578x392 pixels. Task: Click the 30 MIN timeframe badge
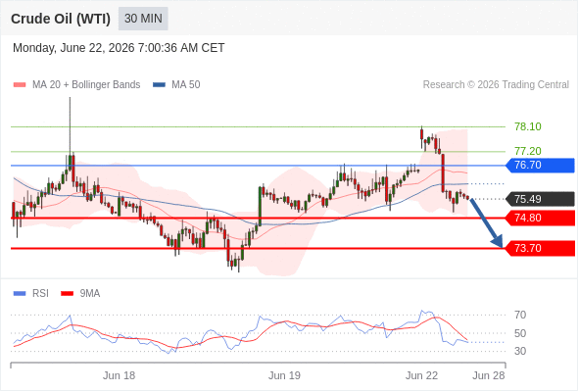[x=143, y=19]
